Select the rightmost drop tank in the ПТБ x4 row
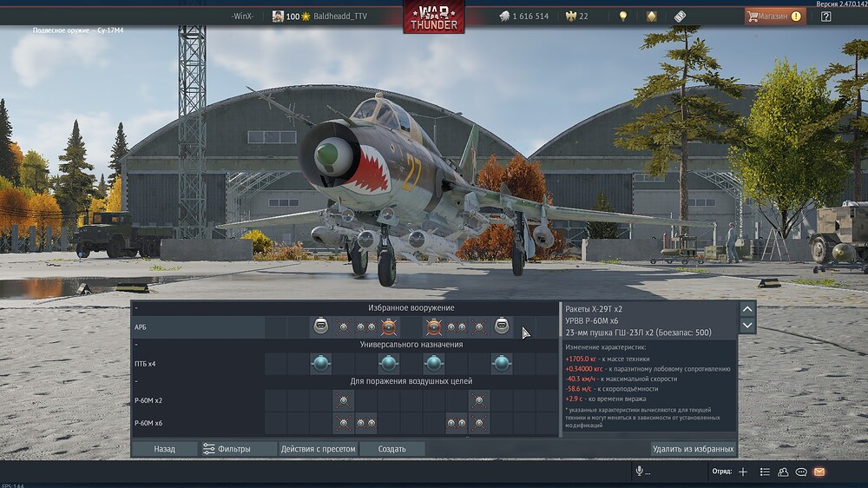This screenshot has width=868, height=488. click(502, 363)
